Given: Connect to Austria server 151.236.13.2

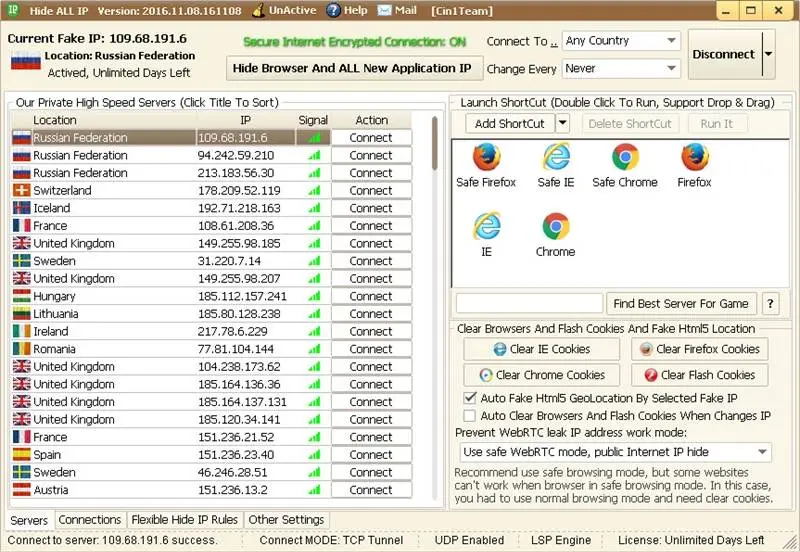Looking at the screenshot, I should 371,489.
